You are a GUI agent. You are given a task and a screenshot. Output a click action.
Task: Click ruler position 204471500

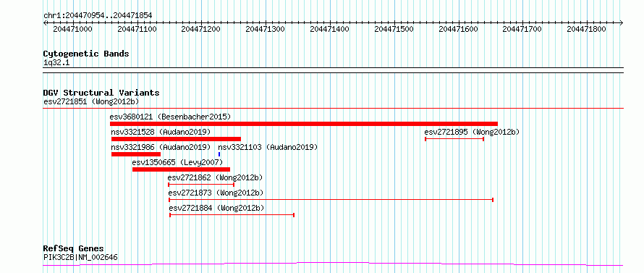[x=394, y=29]
